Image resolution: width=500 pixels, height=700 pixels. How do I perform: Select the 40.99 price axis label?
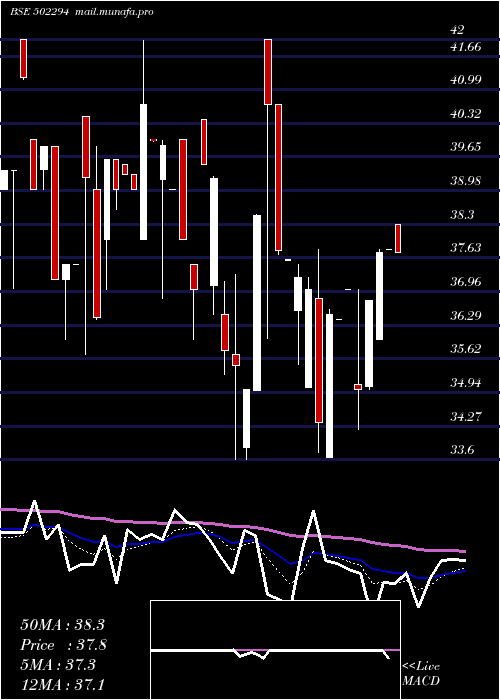[x=466, y=79]
